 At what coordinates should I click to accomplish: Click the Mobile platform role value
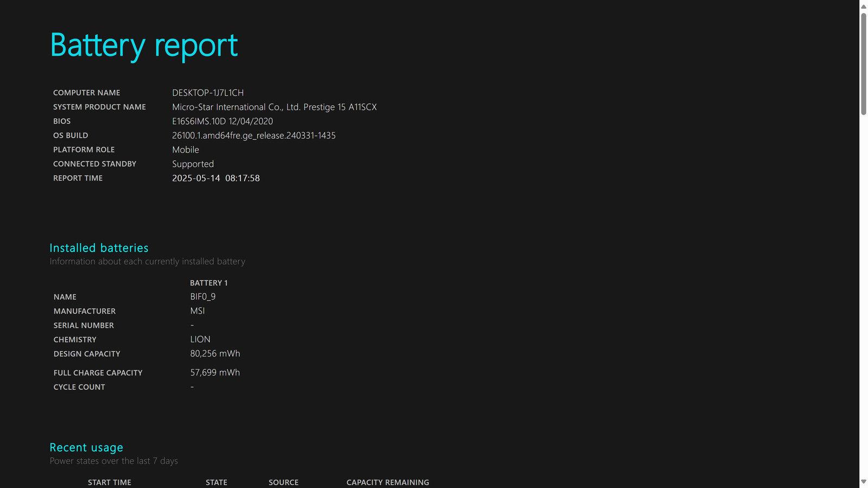[186, 150]
